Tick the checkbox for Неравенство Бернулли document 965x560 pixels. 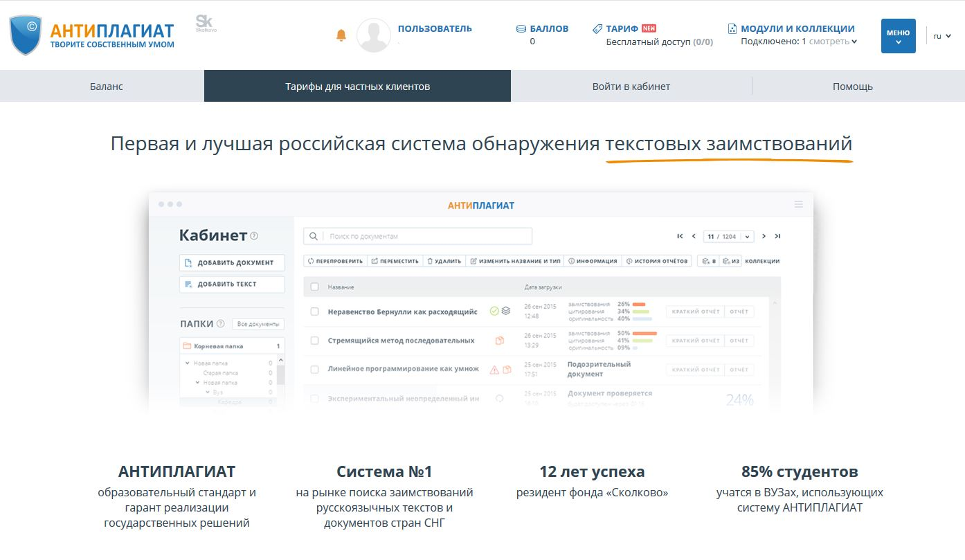click(x=314, y=312)
